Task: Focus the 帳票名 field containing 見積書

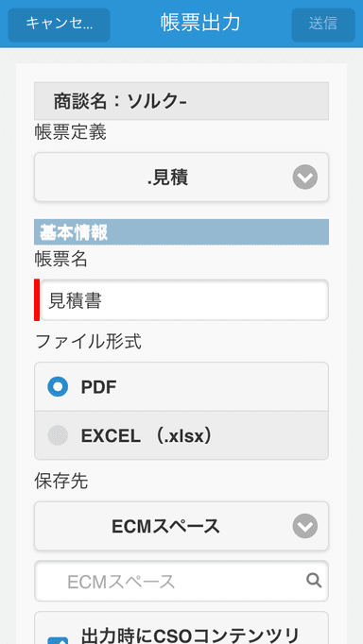Action: point(184,300)
